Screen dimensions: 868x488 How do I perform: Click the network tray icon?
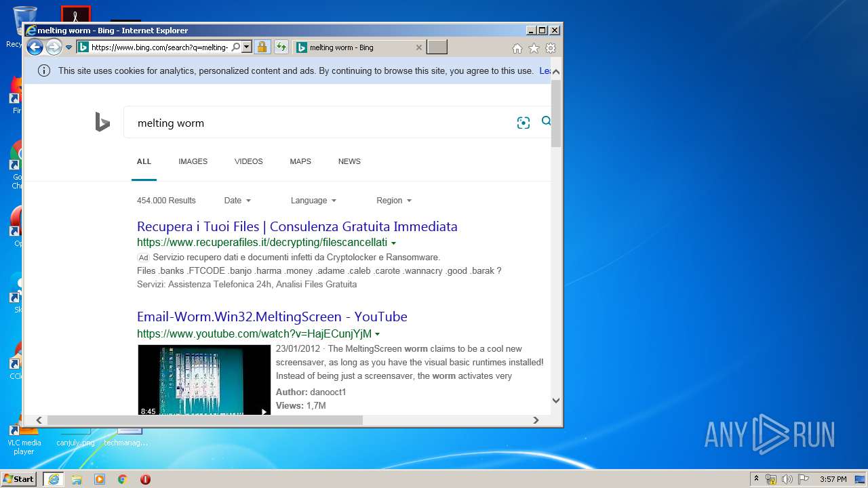[x=771, y=479]
